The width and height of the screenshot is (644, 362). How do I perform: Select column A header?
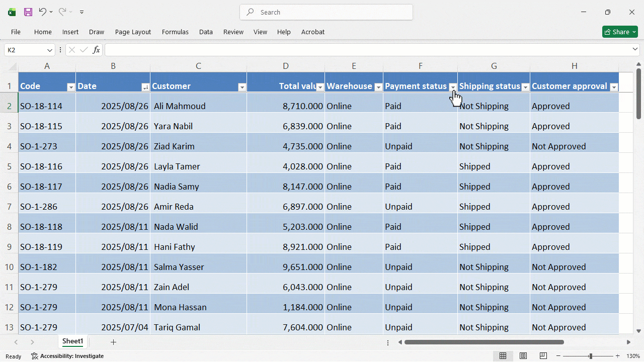click(47, 66)
